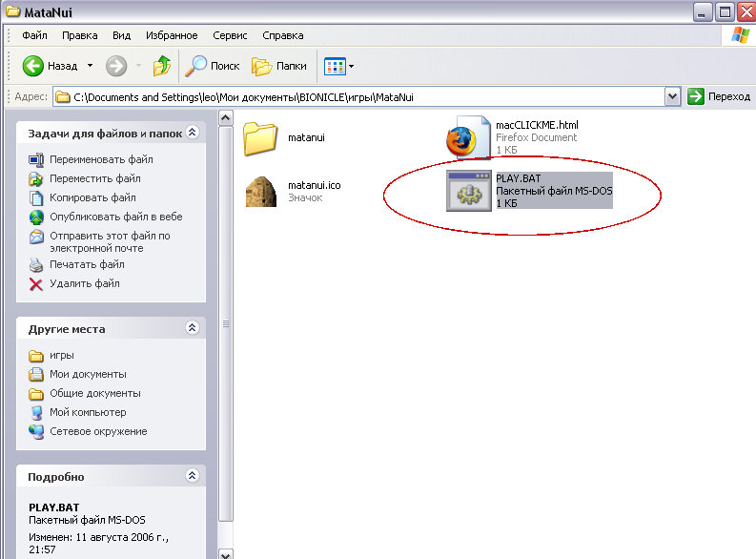Minimize the MataNui window

[x=703, y=11]
